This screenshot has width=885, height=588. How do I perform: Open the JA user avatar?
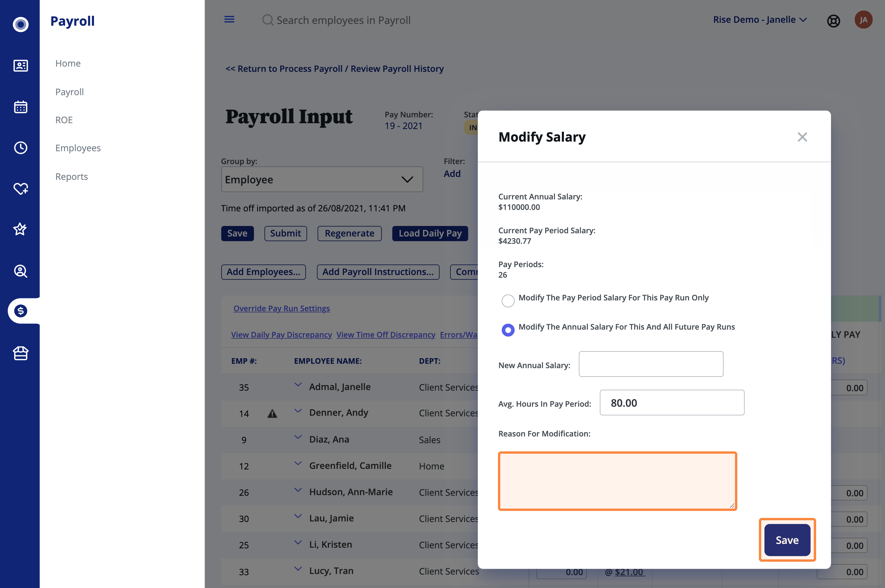863,20
